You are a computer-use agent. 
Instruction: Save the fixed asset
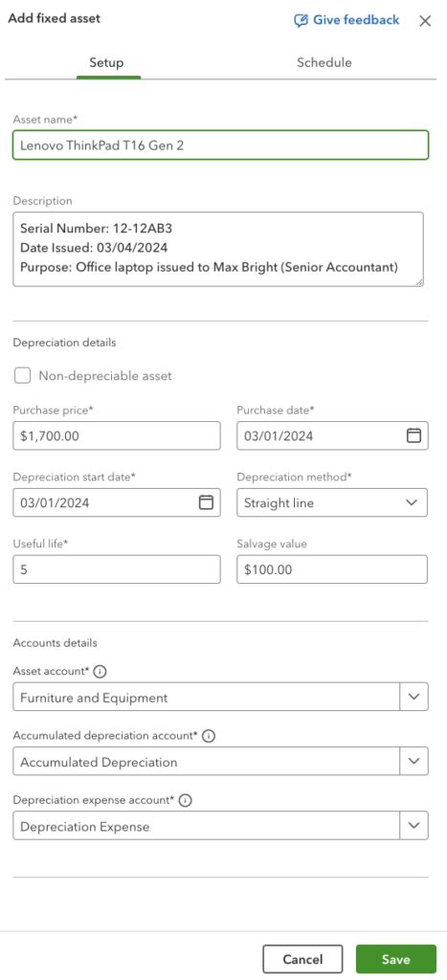(x=395, y=959)
